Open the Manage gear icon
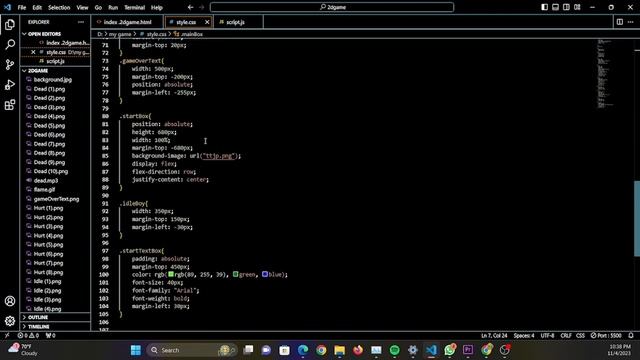 [x=10, y=321]
